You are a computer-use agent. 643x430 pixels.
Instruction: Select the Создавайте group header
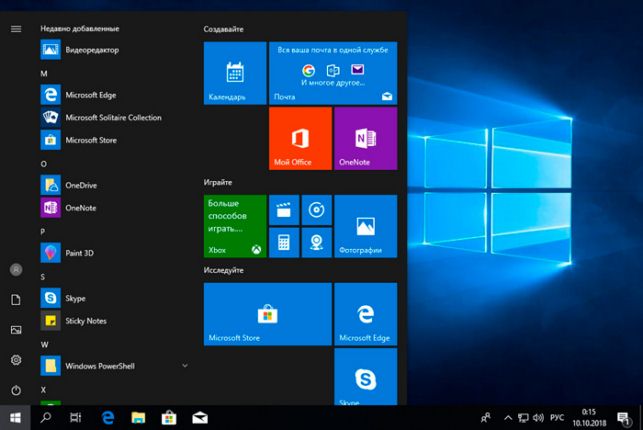223,29
